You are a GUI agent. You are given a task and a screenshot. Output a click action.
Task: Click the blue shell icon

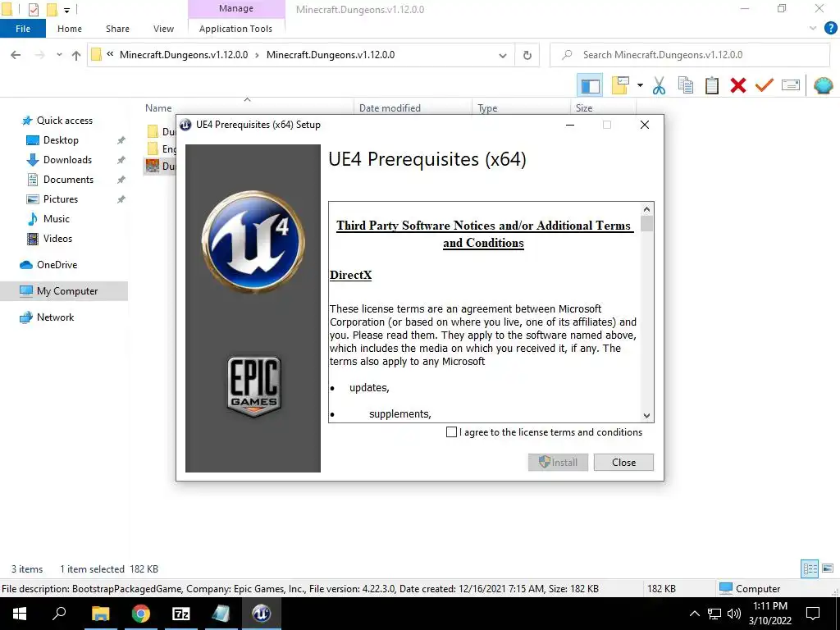click(x=823, y=85)
